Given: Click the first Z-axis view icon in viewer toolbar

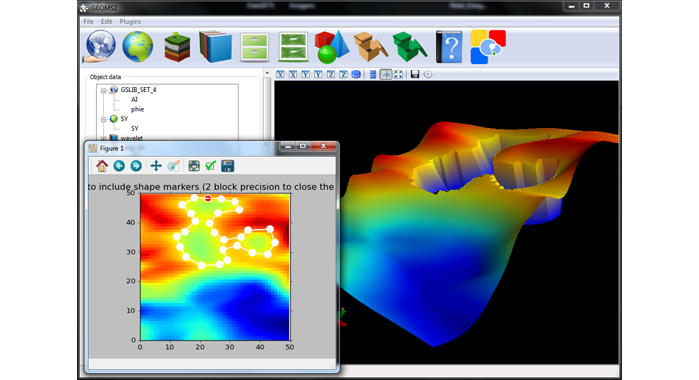Looking at the screenshot, I should [331, 74].
